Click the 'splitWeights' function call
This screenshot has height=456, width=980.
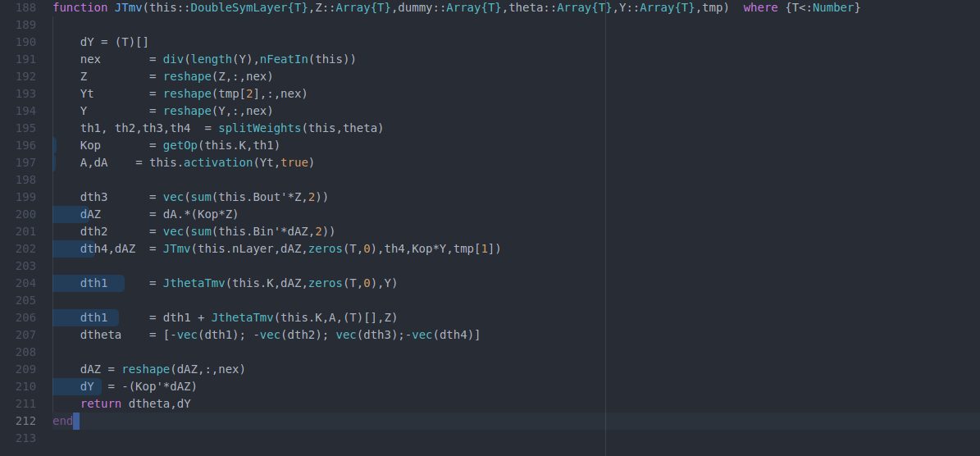(259, 128)
